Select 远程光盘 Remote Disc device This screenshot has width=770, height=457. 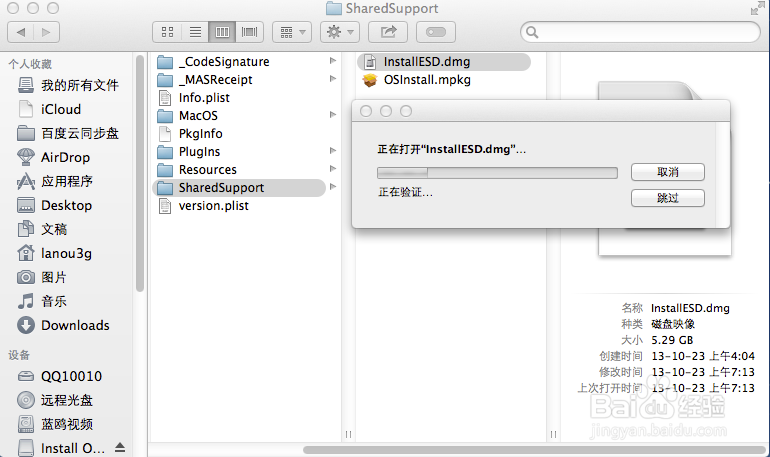click(x=55, y=401)
